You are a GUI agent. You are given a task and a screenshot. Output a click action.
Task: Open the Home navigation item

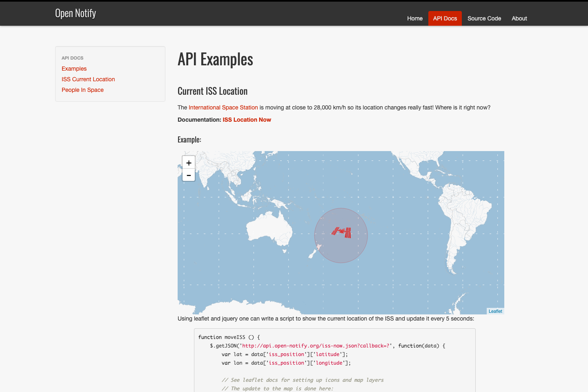415,18
